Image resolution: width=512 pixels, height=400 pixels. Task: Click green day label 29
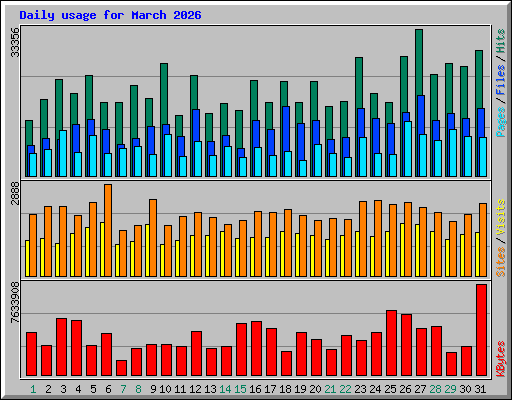click(450, 389)
